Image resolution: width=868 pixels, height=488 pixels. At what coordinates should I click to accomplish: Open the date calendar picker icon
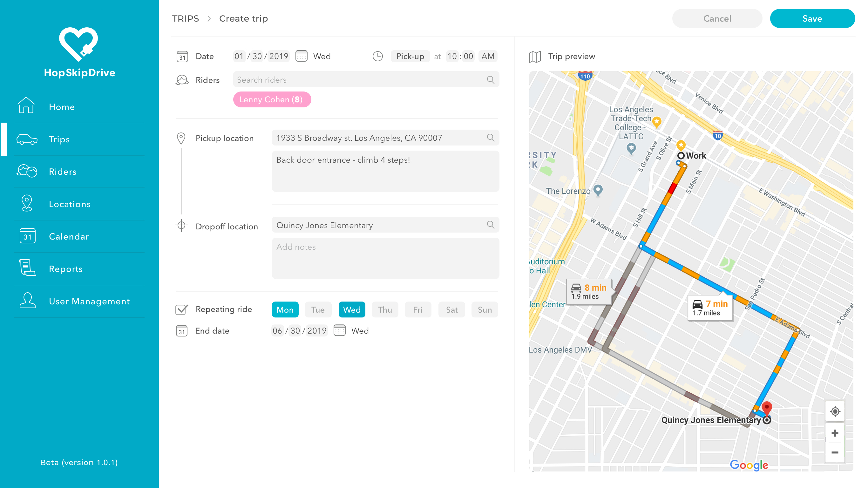pyautogui.click(x=301, y=56)
